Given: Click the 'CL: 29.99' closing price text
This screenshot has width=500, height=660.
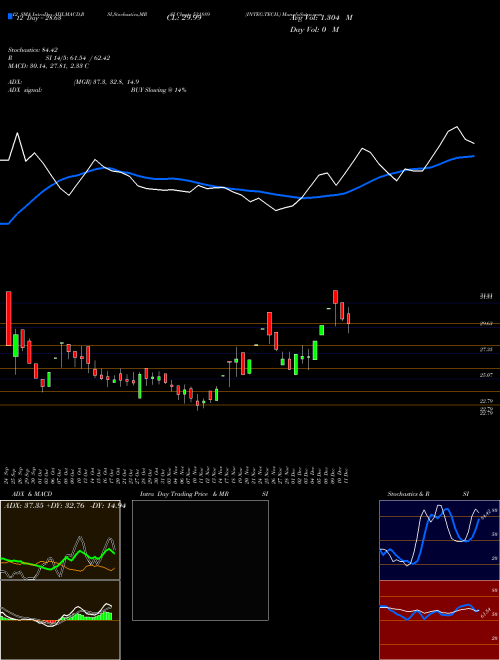Looking at the screenshot, I should pos(184,18).
